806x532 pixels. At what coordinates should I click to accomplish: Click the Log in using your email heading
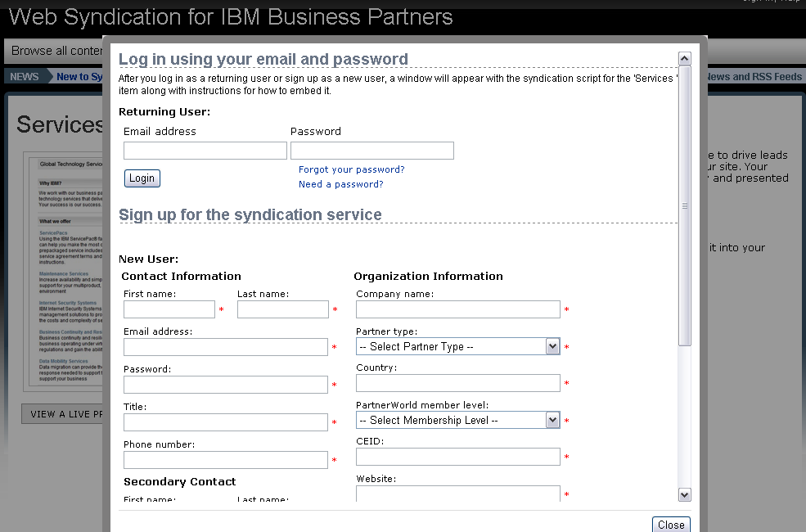(263, 59)
